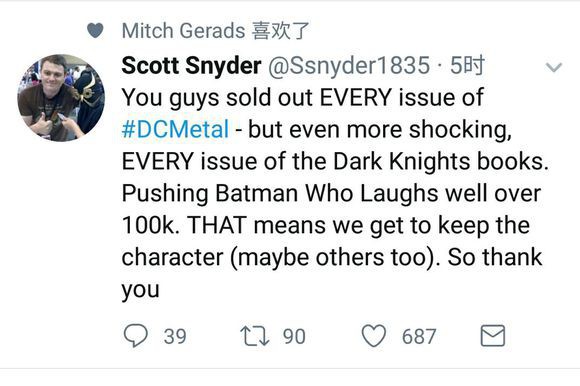Open Scott Snyder's round profile avatar

point(61,98)
